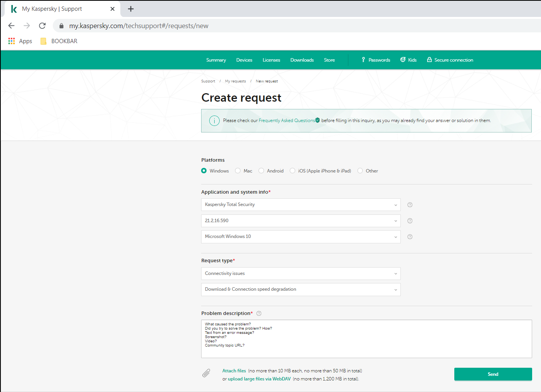Select the Mac platform radio button

238,171
